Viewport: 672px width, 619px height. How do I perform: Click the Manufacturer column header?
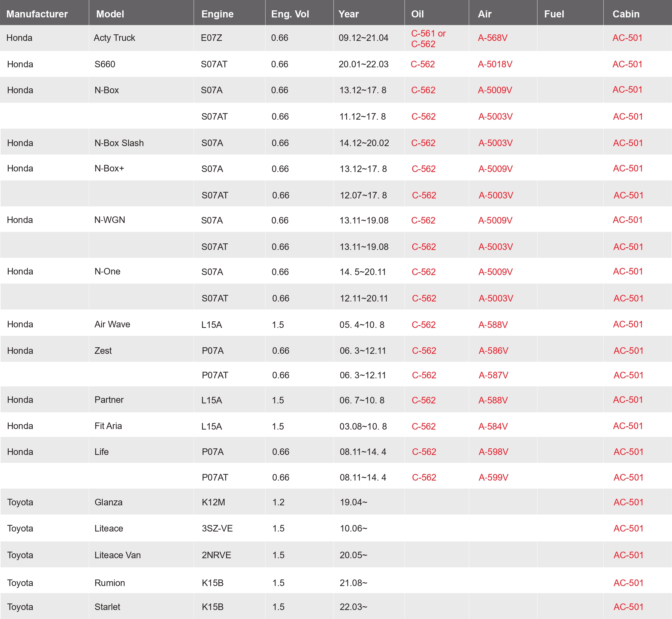coord(37,14)
